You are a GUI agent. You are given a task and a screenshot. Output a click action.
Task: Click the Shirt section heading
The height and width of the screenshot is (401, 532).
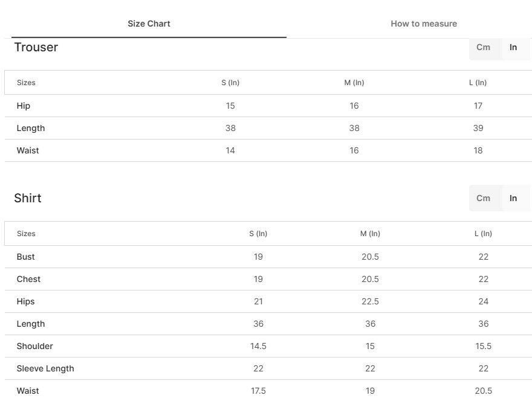[x=28, y=198]
